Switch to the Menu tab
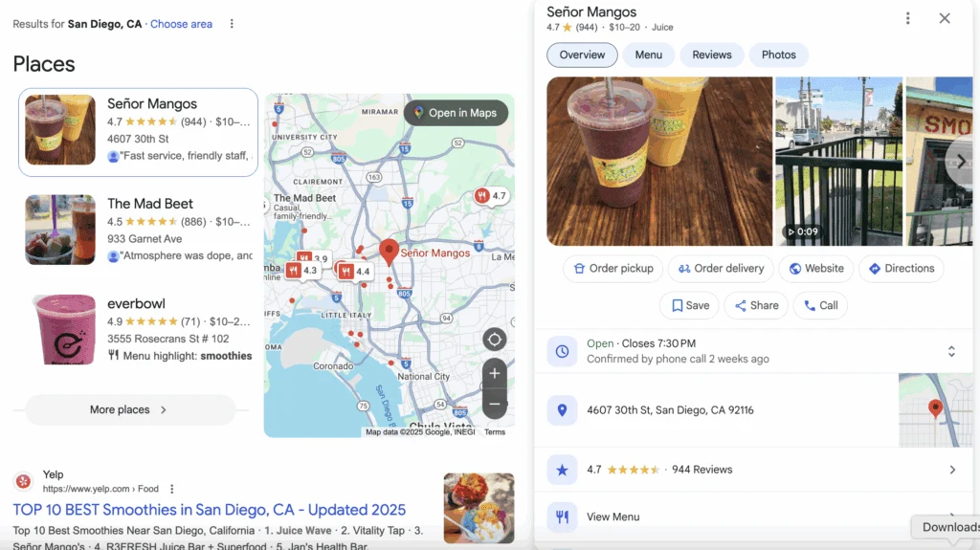This screenshot has height=550, width=980. [648, 55]
